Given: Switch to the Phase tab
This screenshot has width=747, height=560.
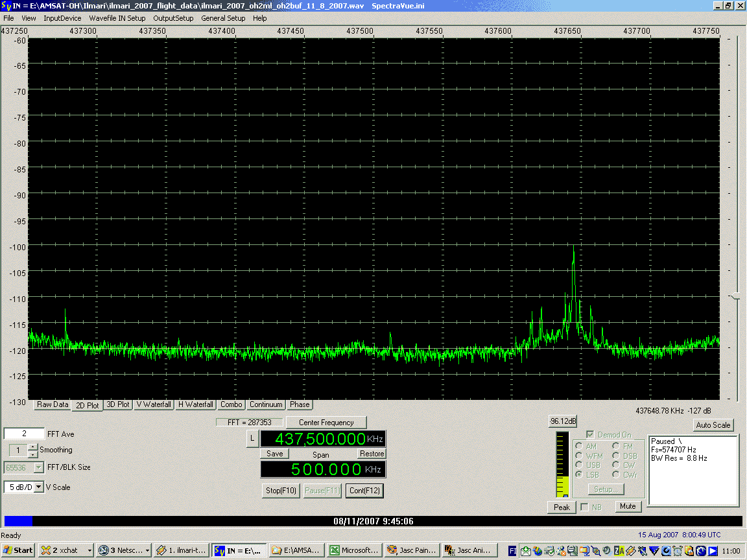Looking at the screenshot, I should coord(300,404).
